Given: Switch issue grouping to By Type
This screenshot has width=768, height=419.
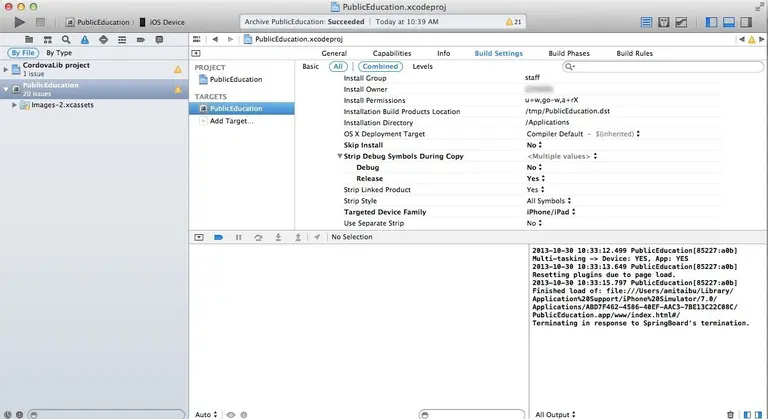Looking at the screenshot, I should tap(59, 53).
